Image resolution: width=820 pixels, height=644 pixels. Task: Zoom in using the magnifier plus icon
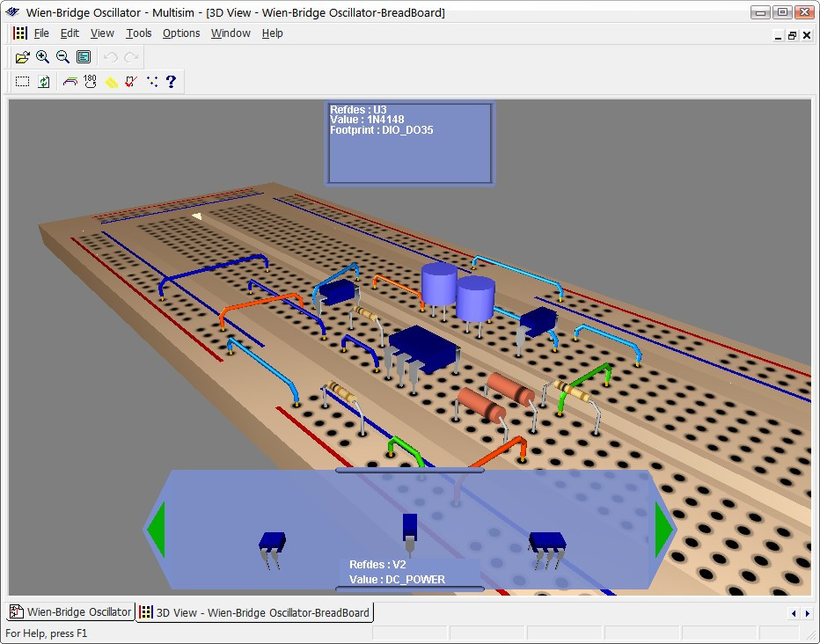click(43, 57)
